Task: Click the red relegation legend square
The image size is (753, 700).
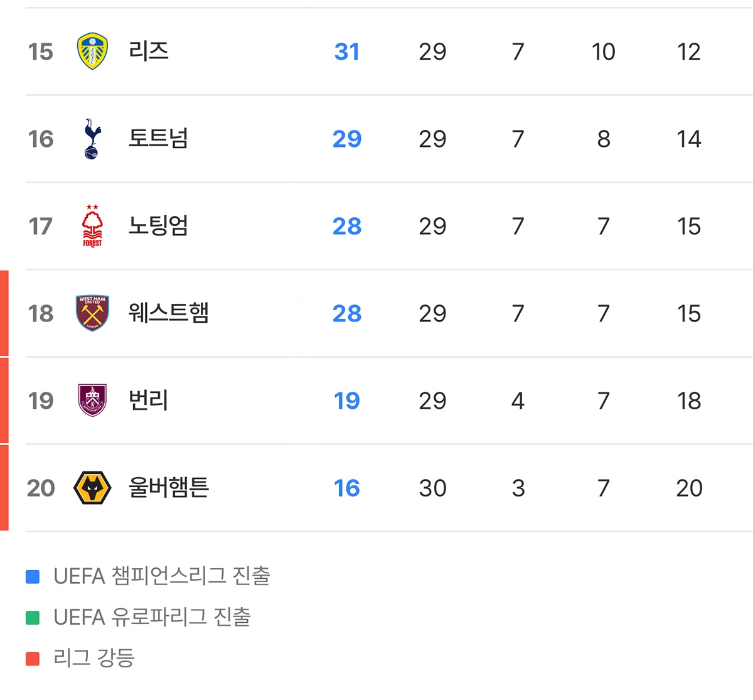Action: click(x=33, y=659)
